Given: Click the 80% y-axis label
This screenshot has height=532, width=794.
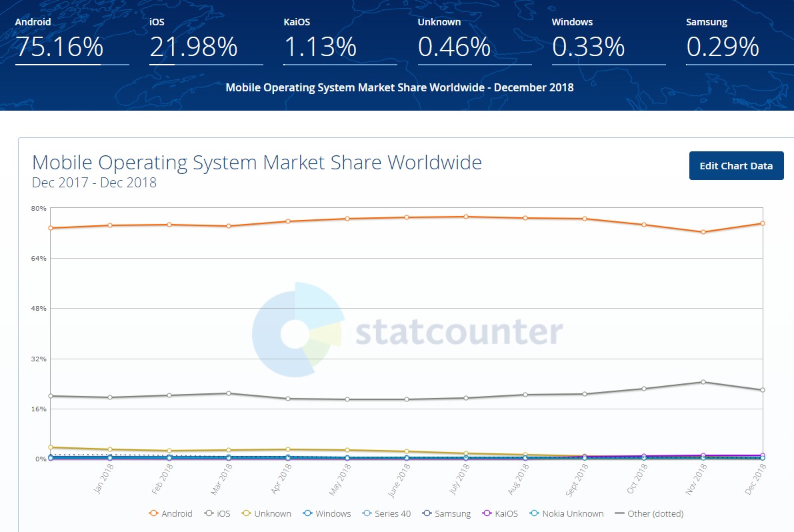Looking at the screenshot, I should (39, 208).
